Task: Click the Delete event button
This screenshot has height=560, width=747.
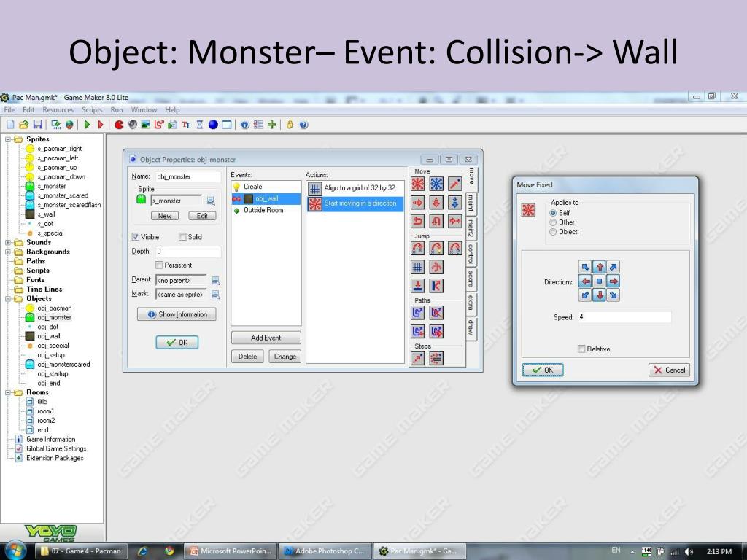Action: pos(247,356)
